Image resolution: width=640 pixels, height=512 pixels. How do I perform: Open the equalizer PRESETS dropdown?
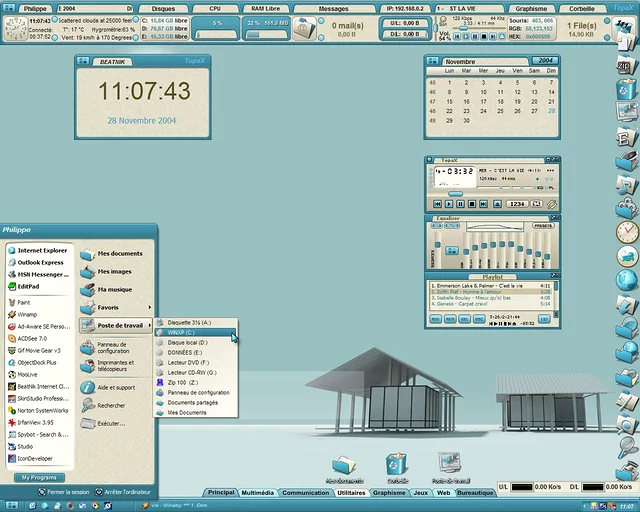[543, 226]
